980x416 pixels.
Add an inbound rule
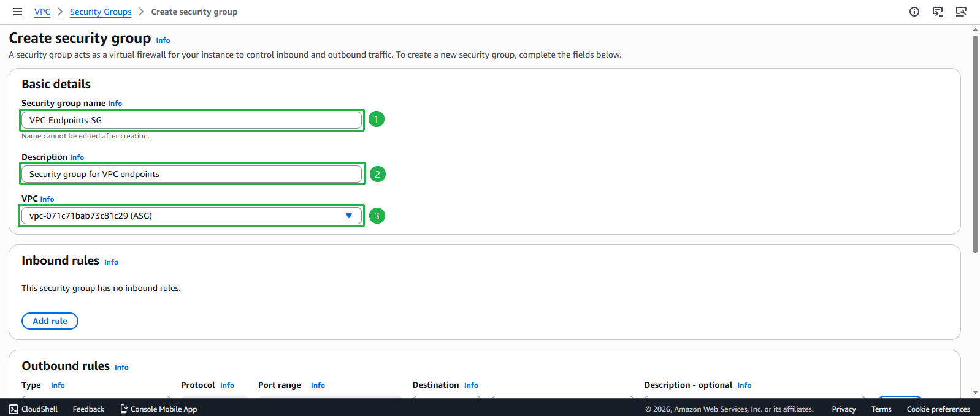click(x=50, y=321)
